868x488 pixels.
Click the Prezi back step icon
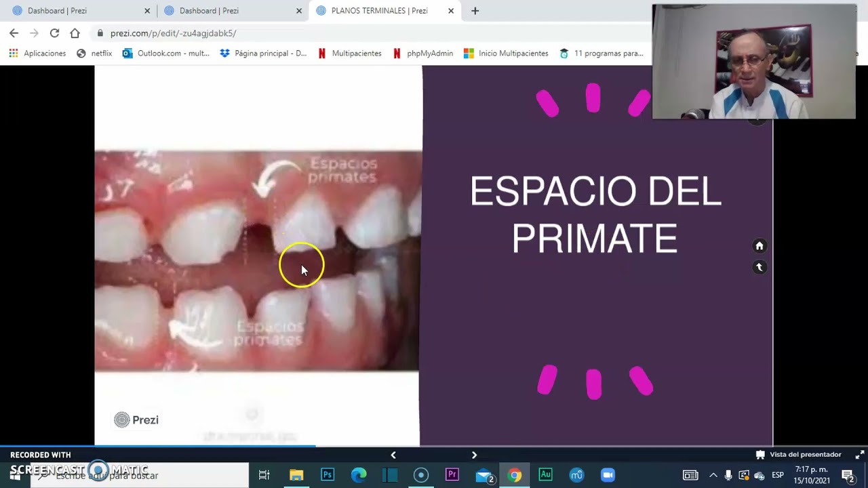pyautogui.click(x=759, y=267)
